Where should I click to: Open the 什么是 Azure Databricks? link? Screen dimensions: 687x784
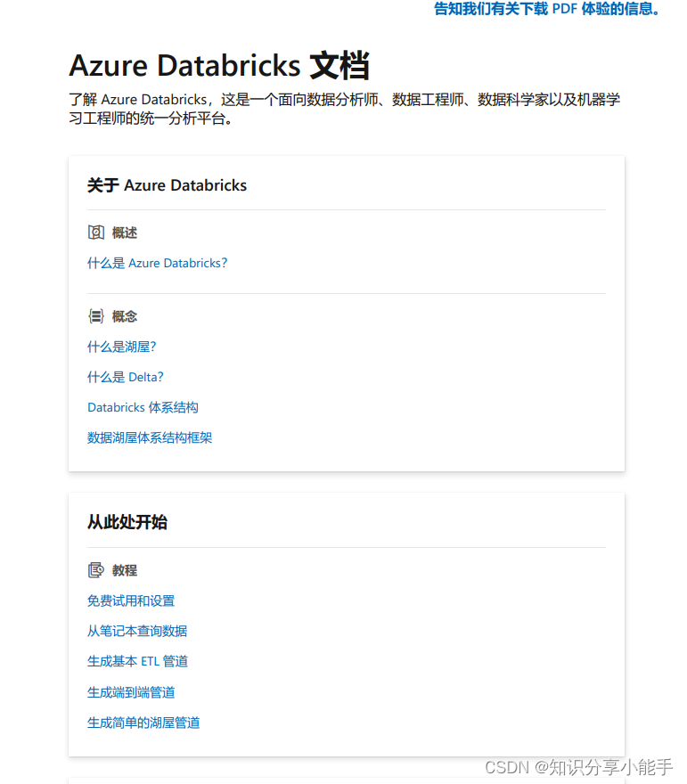coord(157,263)
